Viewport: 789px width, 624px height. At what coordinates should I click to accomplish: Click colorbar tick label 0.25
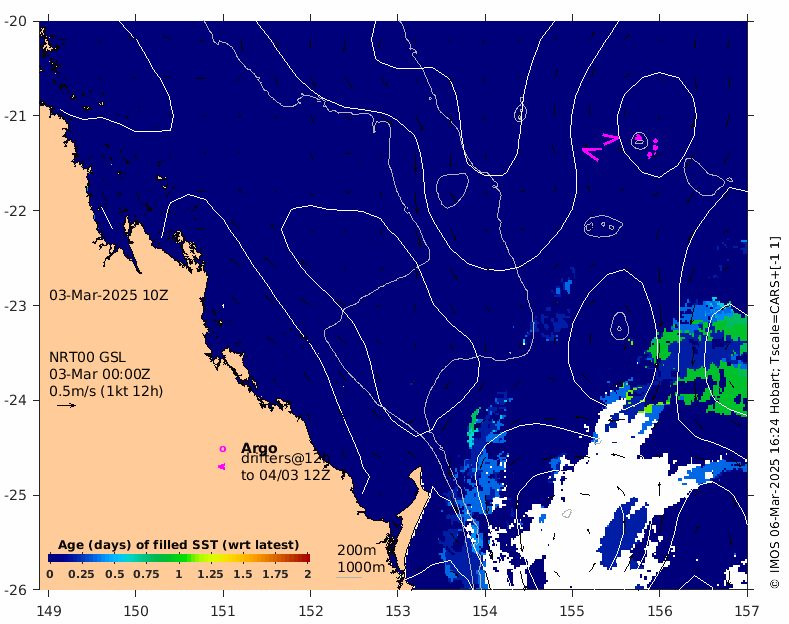coord(83,574)
